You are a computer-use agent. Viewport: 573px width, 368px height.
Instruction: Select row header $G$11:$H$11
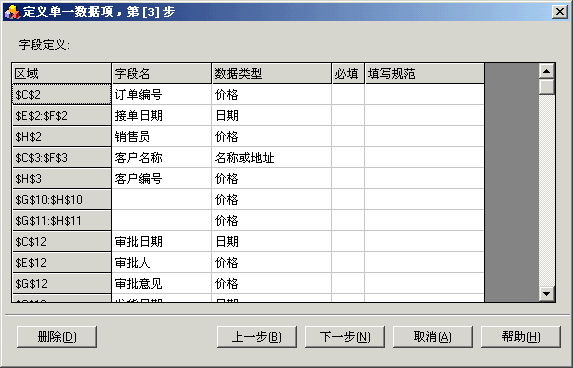62,221
